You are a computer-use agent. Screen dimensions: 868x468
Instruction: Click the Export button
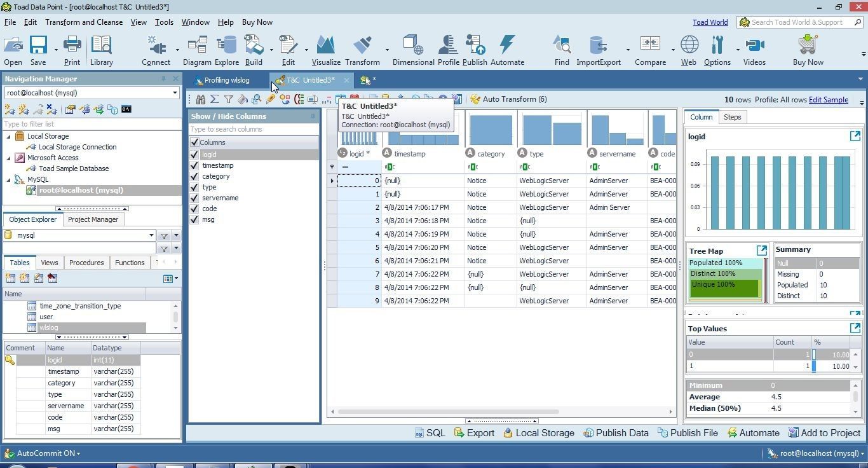point(474,433)
